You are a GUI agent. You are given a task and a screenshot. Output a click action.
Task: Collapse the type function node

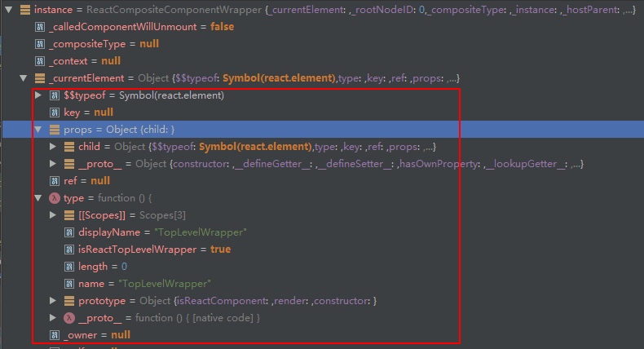tap(38, 198)
